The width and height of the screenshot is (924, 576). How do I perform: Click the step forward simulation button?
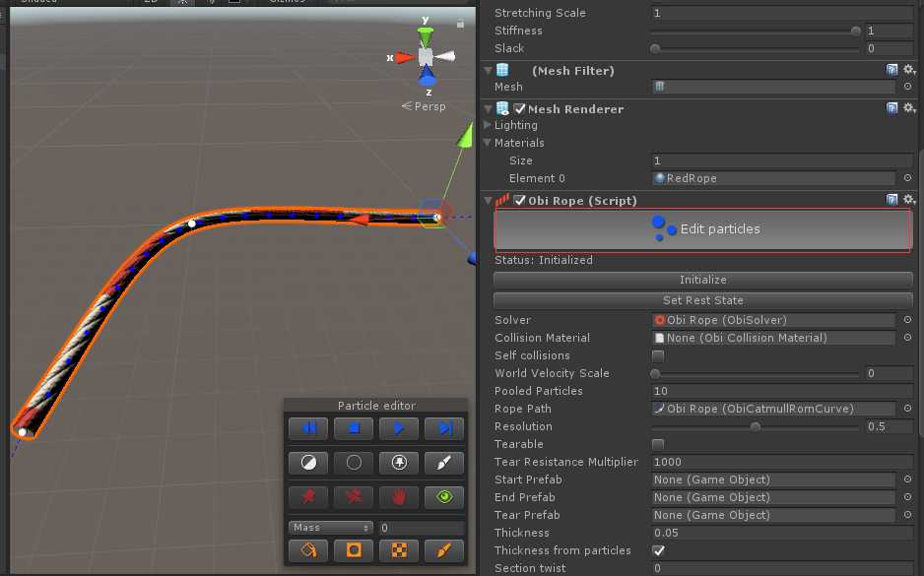[444, 428]
